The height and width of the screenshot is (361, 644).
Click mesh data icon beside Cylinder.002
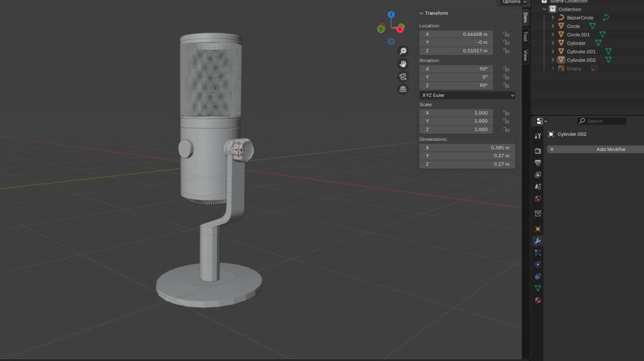click(x=608, y=60)
